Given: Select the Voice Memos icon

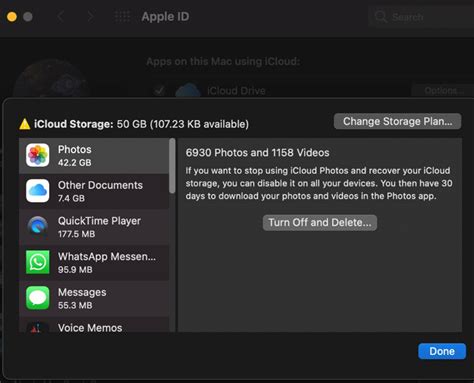Looking at the screenshot, I should [38, 327].
